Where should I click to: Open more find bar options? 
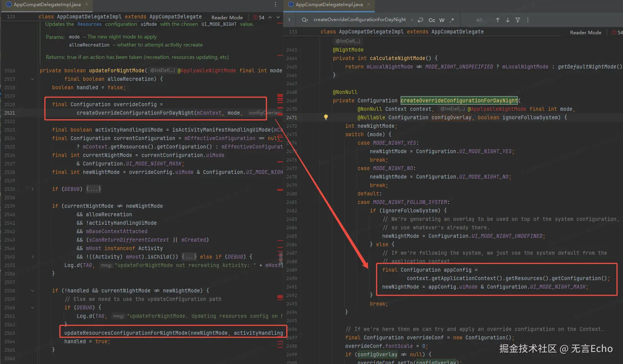click(528, 20)
